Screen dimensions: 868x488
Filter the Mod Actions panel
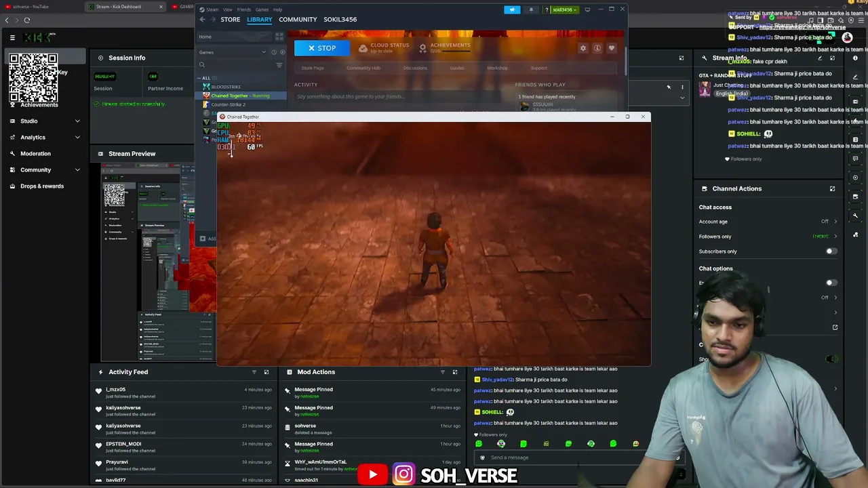443,372
